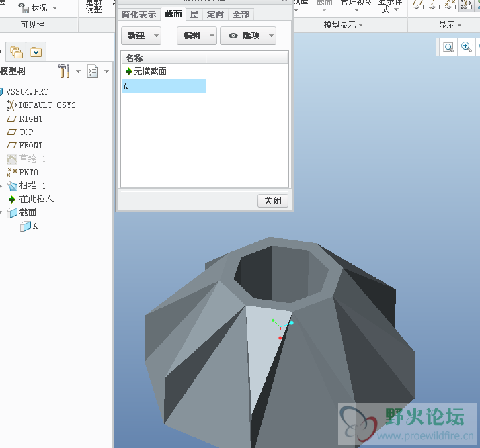Expand the model tree show dropdown arrow

click(x=106, y=71)
